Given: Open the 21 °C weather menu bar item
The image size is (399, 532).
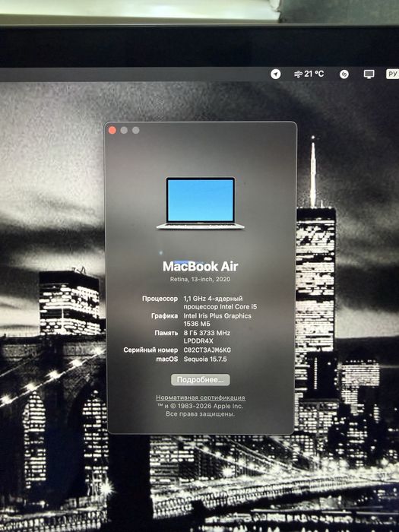Looking at the screenshot, I should point(309,74).
